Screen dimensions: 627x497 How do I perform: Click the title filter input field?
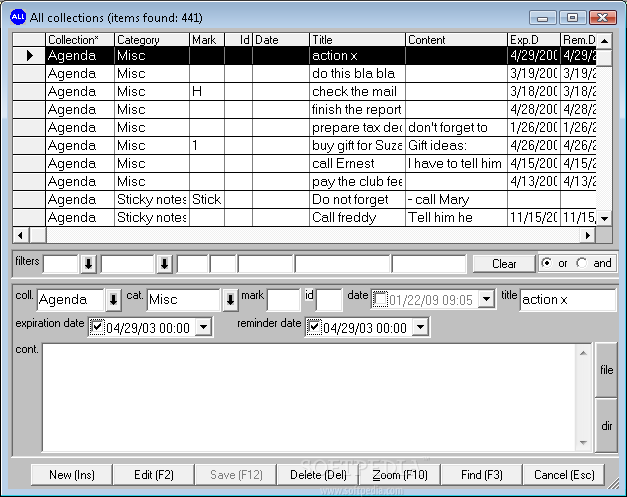click(342, 264)
